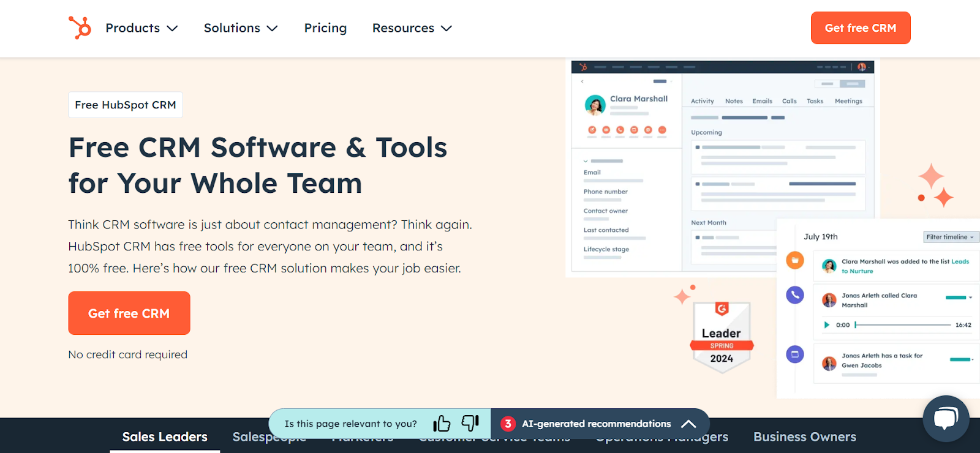Open the Activity tab in CRM mockup
The image size is (980, 453).
tap(703, 101)
